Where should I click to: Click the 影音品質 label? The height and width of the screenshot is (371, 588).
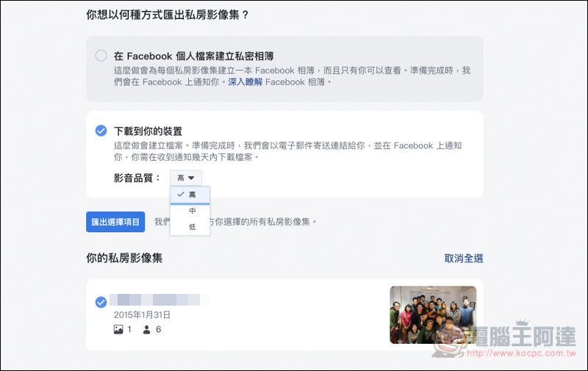pos(137,178)
